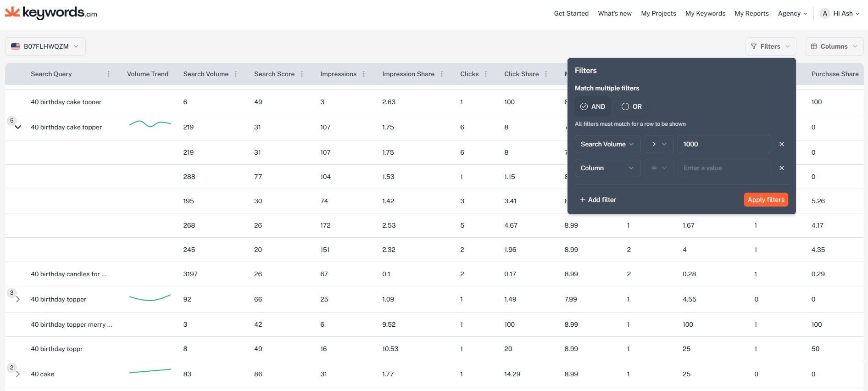
Task: Click Add filter
Action: point(598,200)
